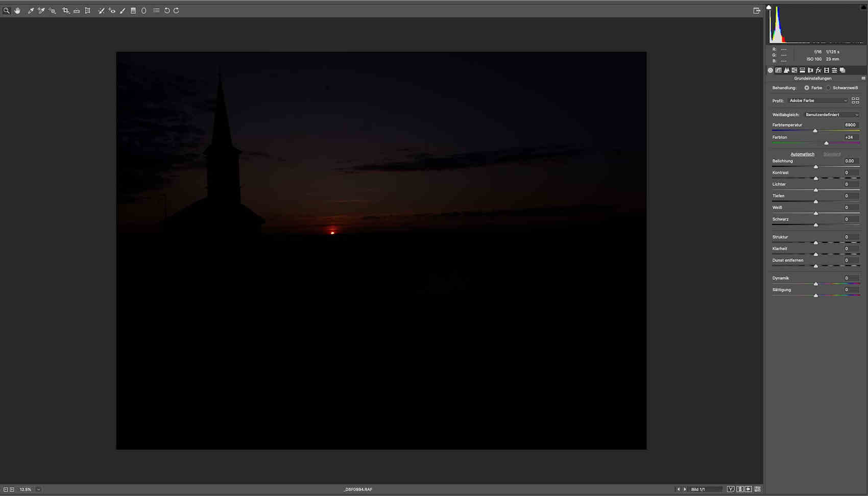Open the Grundeinstellungen panel flyout menu
868x496 pixels.
click(x=863, y=79)
